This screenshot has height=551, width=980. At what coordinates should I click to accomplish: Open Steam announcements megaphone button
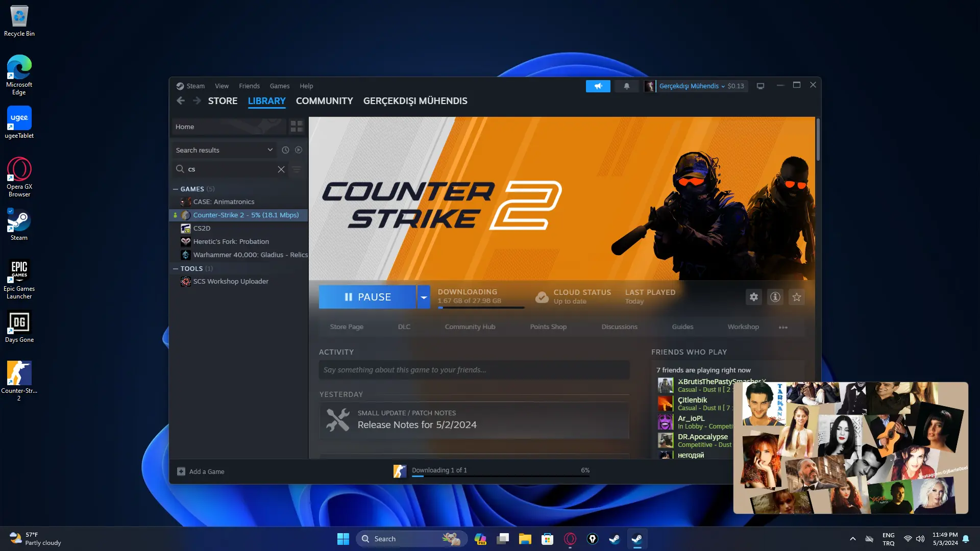click(598, 86)
